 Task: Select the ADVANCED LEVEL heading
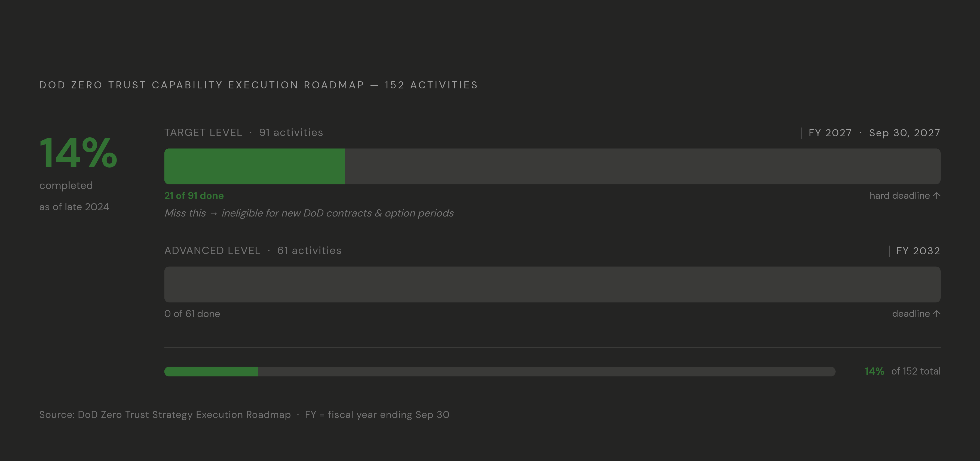(x=212, y=250)
